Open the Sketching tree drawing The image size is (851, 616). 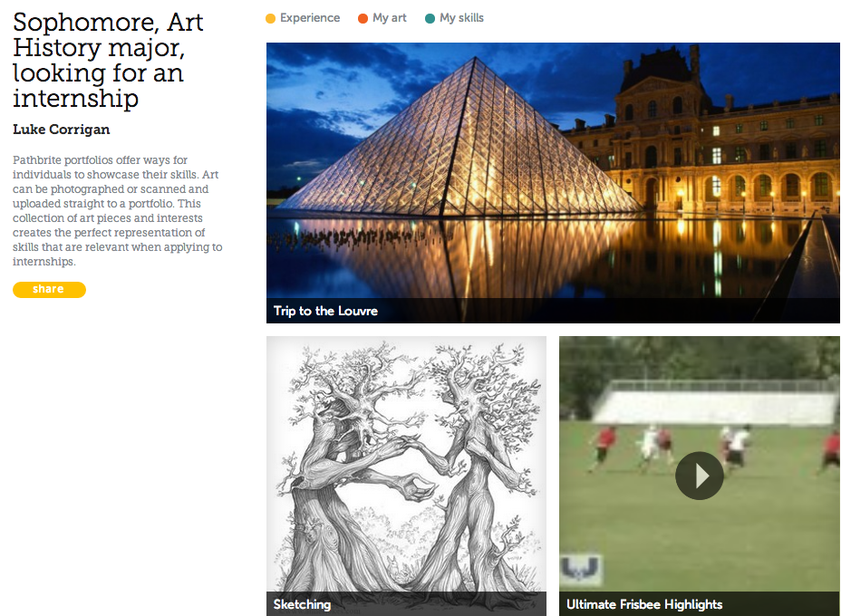(407, 476)
